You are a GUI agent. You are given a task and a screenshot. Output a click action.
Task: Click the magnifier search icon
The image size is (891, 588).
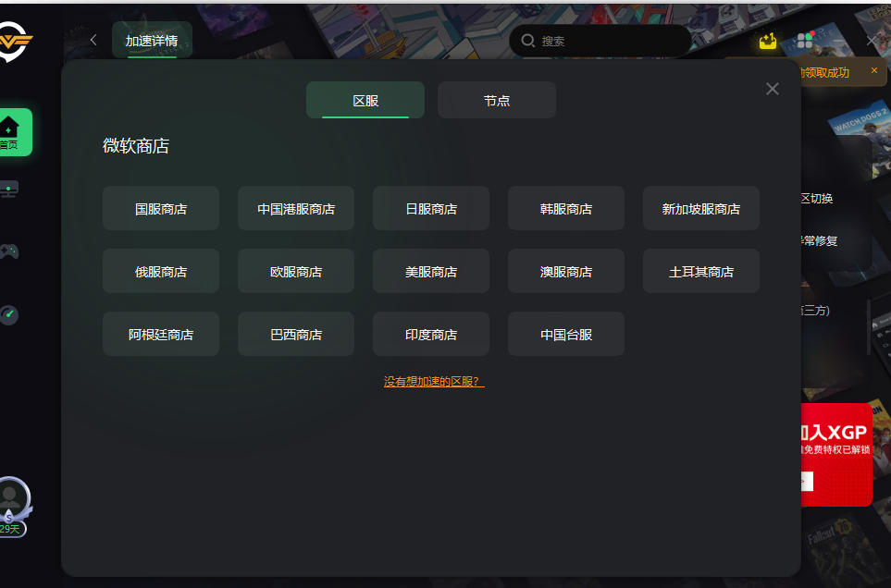[x=528, y=41]
